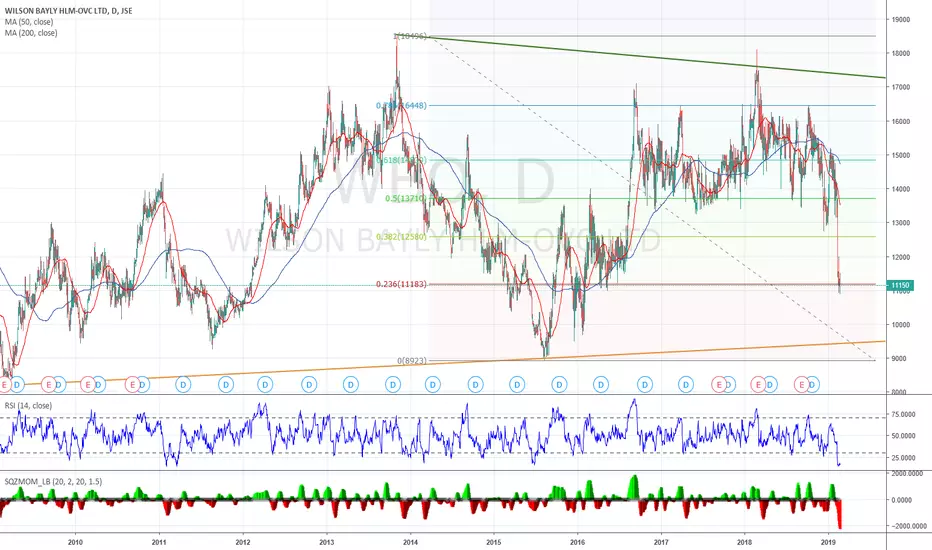932x550 pixels.
Task: Click the early 2010 earnings E marker
Action: pyautogui.click(x=88, y=385)
